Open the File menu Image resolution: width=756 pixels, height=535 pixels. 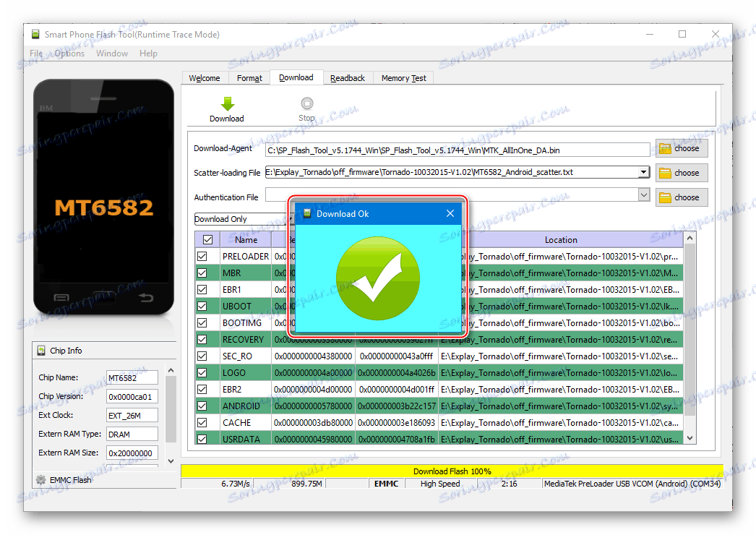(x=36, y=54)
